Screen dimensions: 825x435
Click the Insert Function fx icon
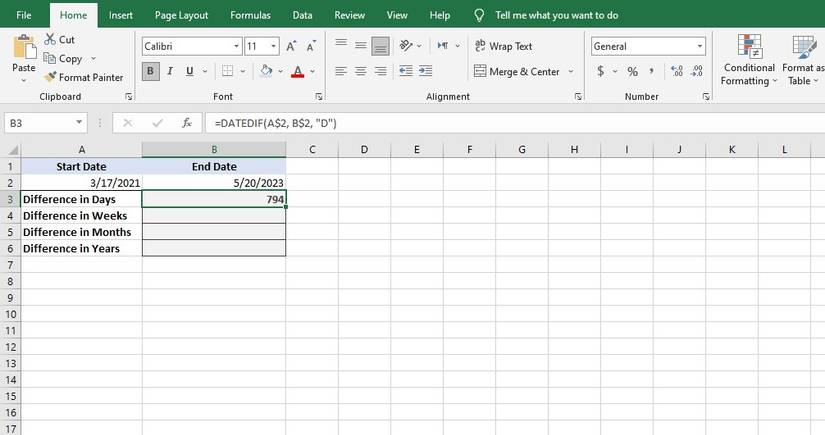coord(186,122)
